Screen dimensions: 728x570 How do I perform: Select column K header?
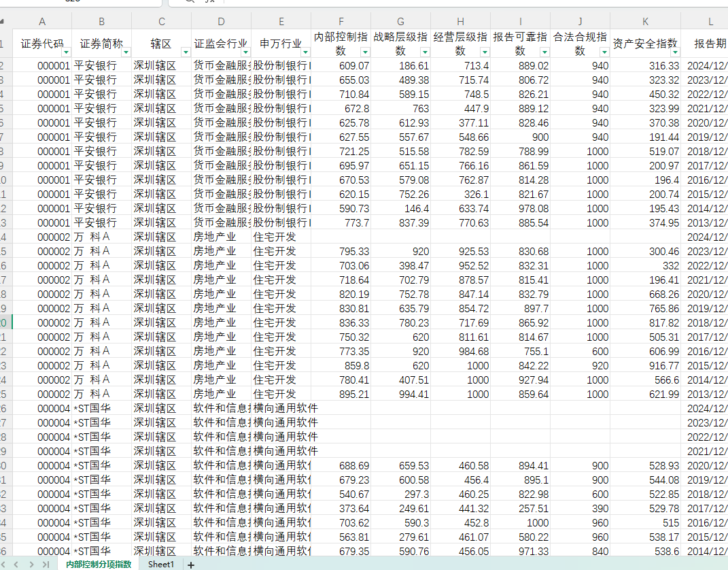[645, 21]
